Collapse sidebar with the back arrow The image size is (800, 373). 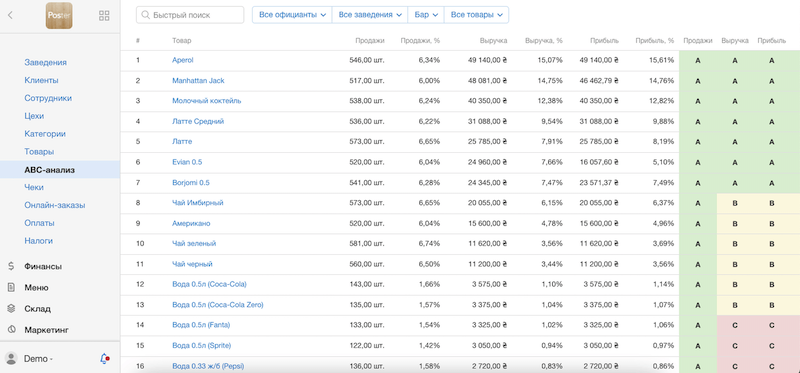pos(10,15)
